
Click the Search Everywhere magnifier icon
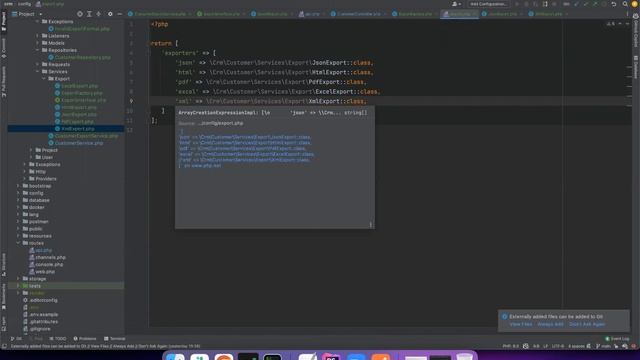pos(625,4)
